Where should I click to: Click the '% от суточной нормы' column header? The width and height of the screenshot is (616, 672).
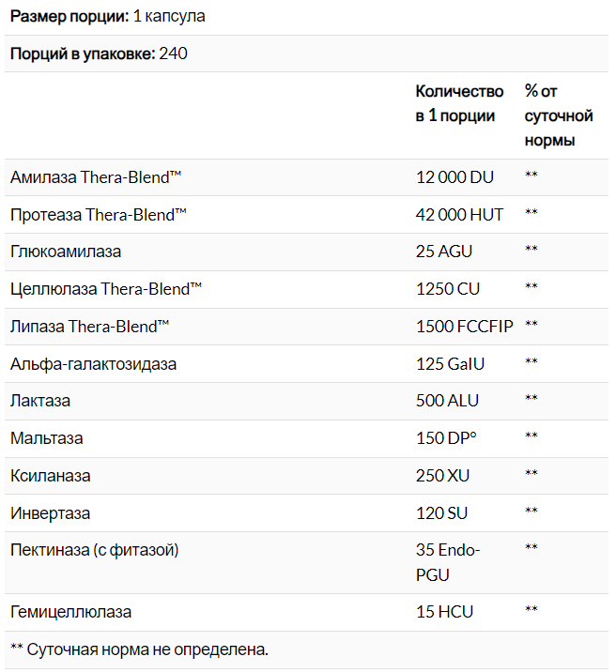point(559,115)
